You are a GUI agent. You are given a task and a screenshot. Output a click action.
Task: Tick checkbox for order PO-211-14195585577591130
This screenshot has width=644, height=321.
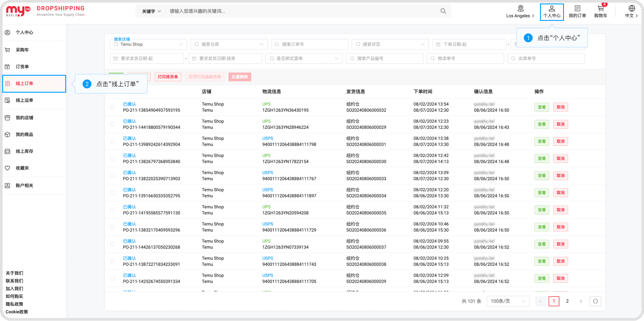pos(112,210)
